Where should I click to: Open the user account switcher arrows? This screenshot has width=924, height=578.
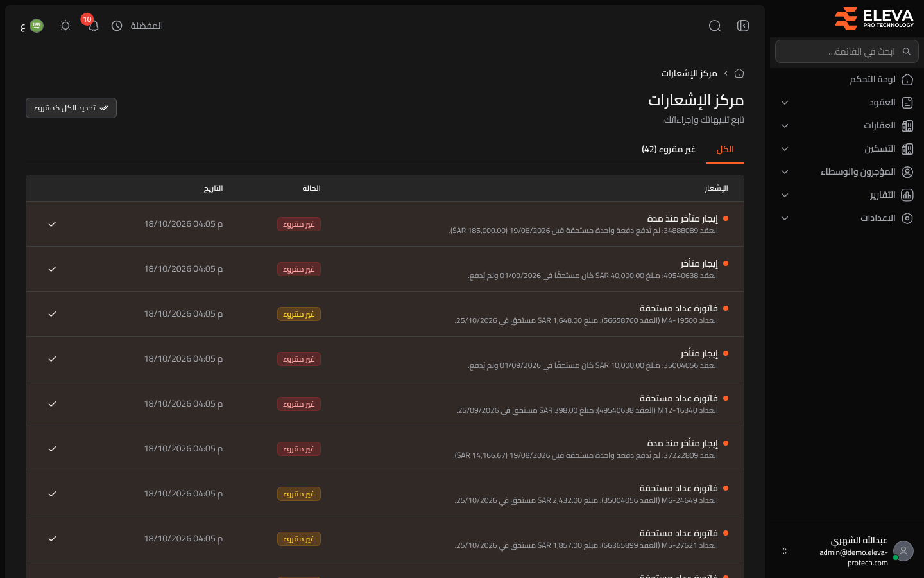tap(784, 551)
